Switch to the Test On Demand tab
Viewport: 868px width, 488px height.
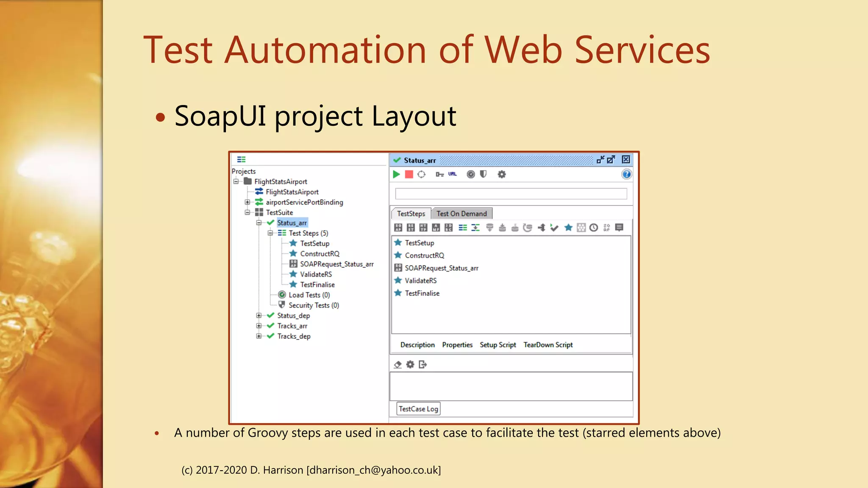point(462,213)
